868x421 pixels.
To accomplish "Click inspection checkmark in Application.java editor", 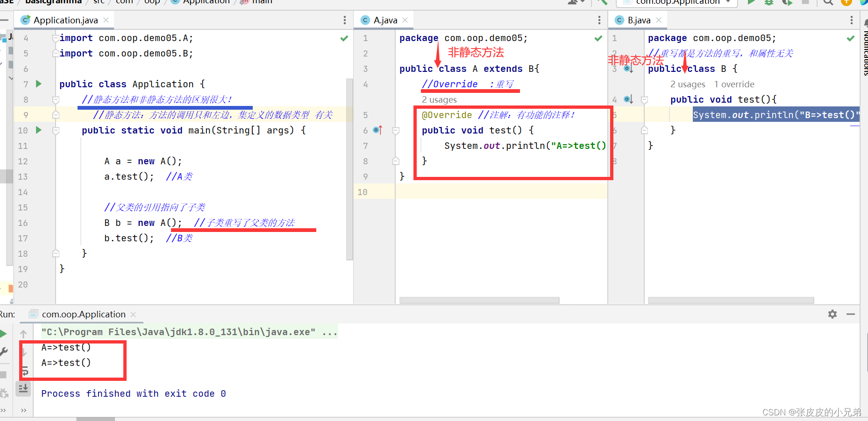I will coord(344,38).
